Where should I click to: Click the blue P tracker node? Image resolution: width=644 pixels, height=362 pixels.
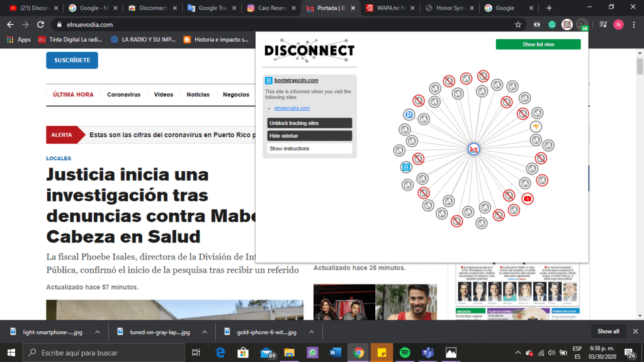(409, 115)
